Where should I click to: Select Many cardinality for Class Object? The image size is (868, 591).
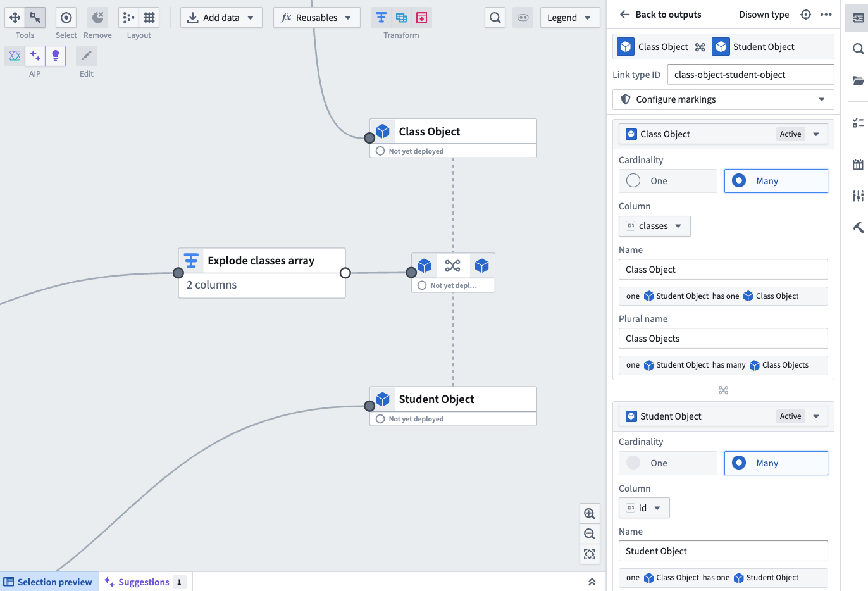(x=776, y=181)
